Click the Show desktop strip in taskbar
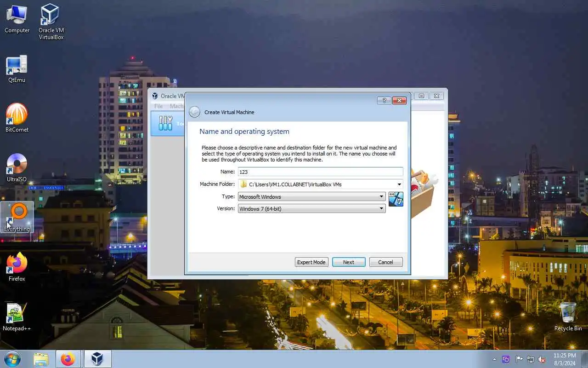The image size is (588, 368). [x=585, y=359]
